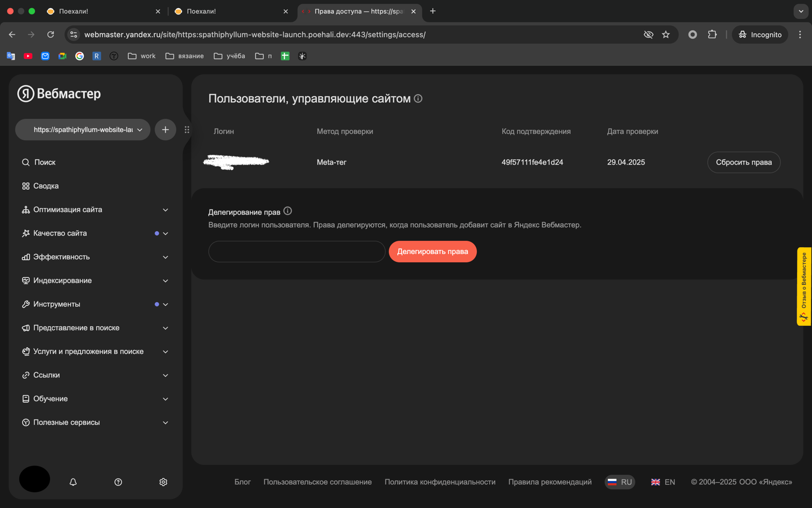Click info icon beside Делегирование прав
812x508 pixels.
click(287, 211)
